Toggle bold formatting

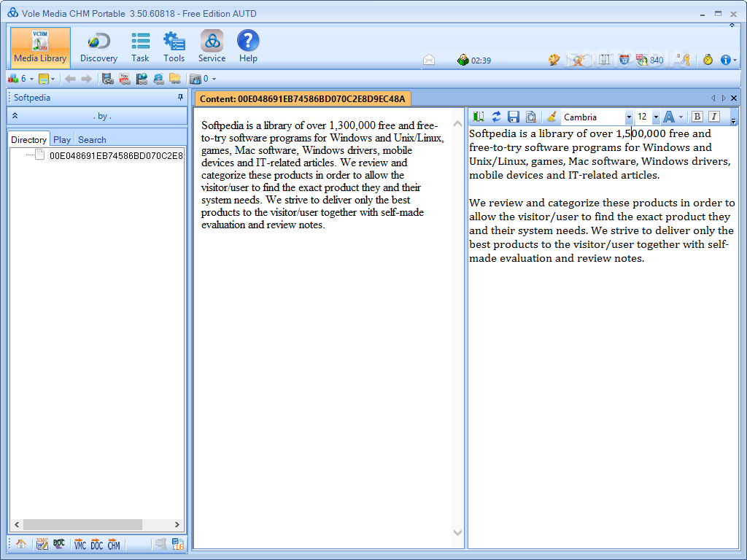point(697,116)
